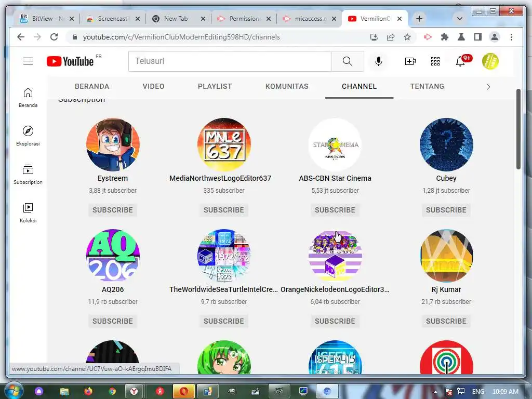Viewport: 532px width, 399px height.
Task: Open Chrome labs flask icon
Action: 461,37
